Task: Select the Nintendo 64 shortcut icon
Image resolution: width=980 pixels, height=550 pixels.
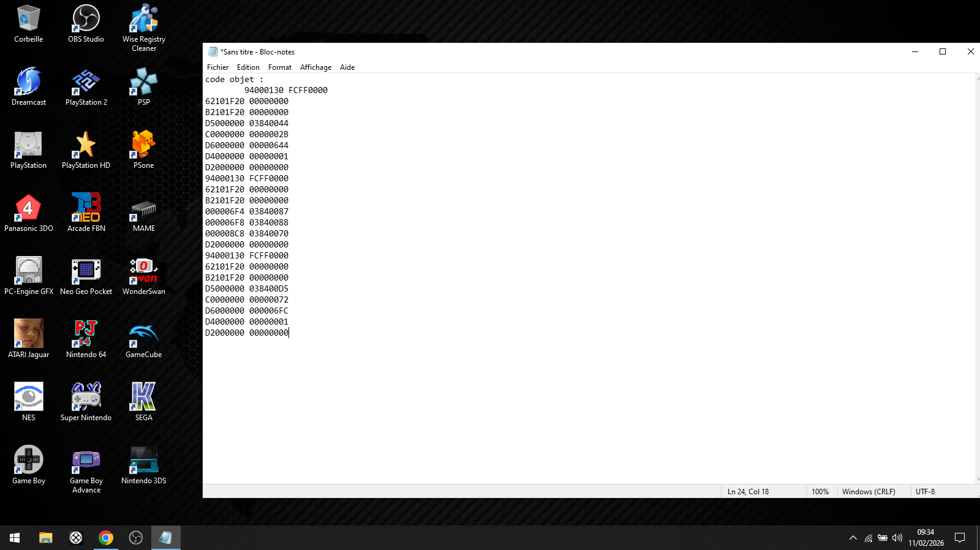Action: (x=86, y=334)
